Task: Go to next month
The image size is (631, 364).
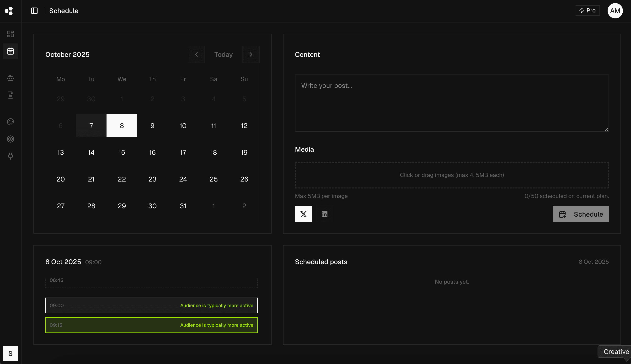Action: point(251,54)
